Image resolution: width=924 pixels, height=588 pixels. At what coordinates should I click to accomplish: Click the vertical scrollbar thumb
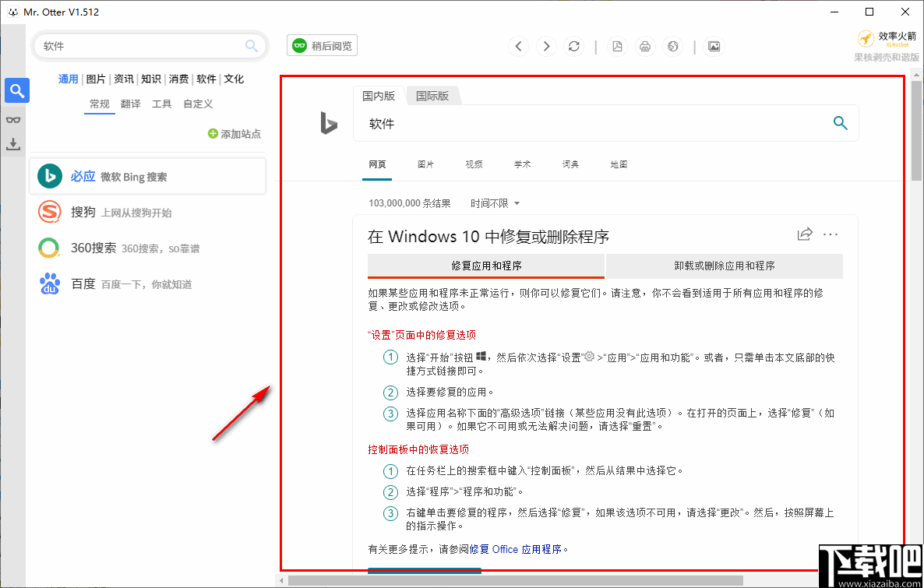(916, 129)
